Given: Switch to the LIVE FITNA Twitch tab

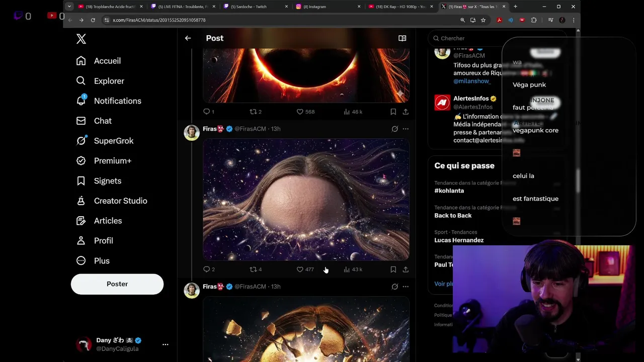Looking at the screenshot, I should 183,7.
